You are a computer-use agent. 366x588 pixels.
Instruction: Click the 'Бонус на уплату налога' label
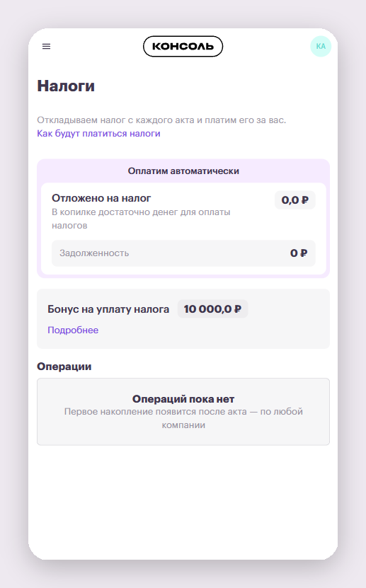pos(108,309)
